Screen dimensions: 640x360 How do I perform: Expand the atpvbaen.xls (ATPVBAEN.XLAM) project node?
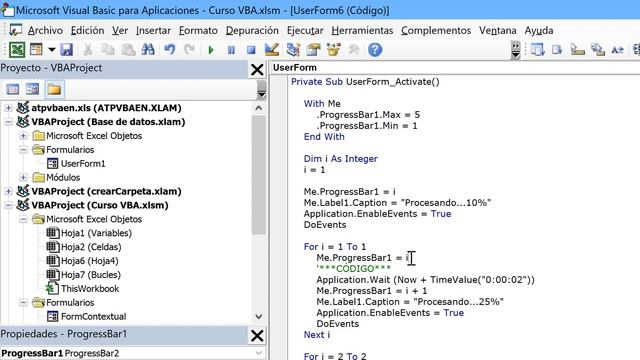click(x=8, y=108)
